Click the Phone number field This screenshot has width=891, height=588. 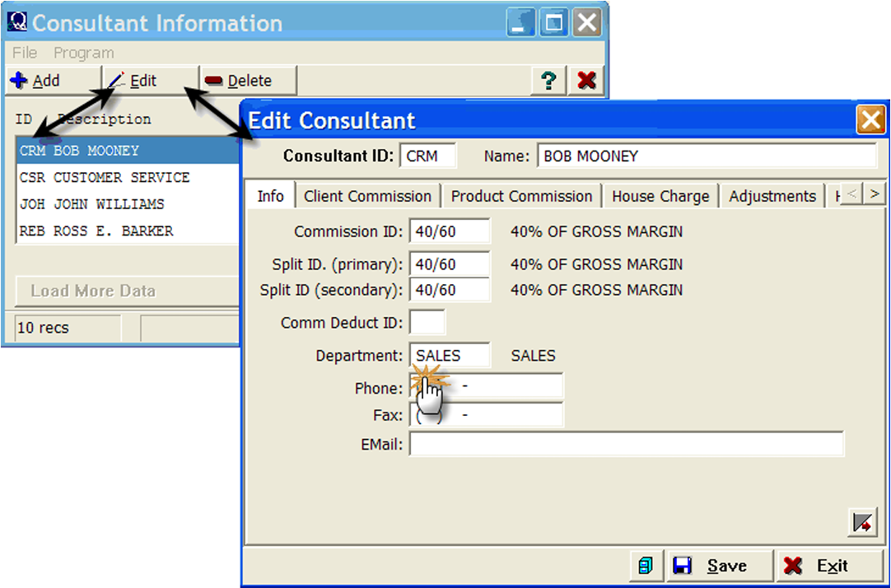pyautogui.click(x=486, y=387)
